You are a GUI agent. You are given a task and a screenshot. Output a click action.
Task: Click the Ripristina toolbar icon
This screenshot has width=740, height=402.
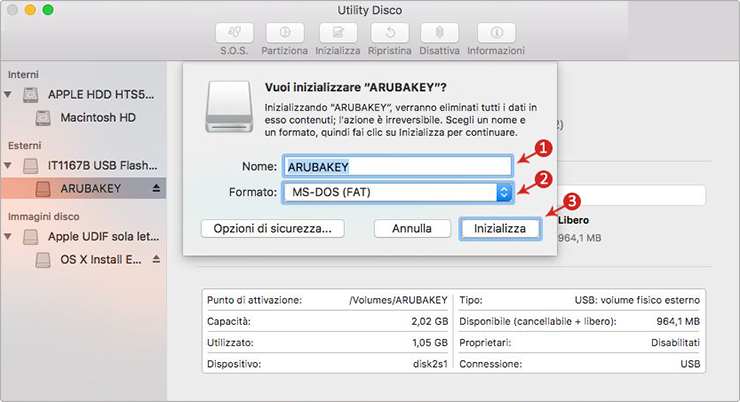click(x=390, y=33)
